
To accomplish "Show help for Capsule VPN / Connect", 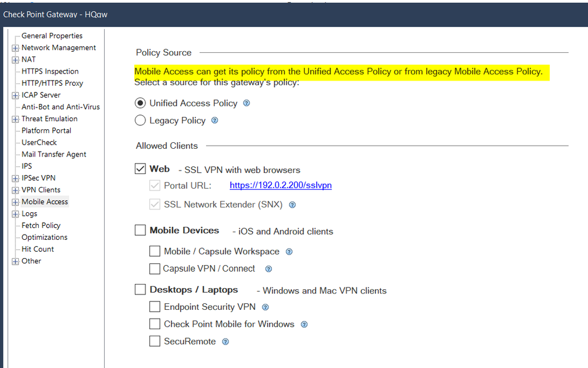I will 268,269.
